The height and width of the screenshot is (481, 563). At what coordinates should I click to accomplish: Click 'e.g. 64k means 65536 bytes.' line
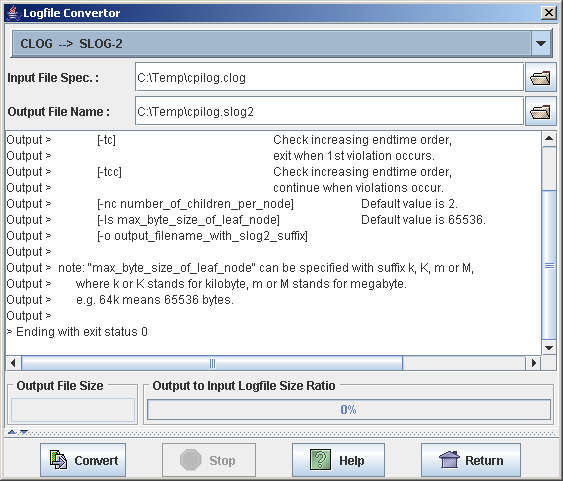(x=155, y=300)
